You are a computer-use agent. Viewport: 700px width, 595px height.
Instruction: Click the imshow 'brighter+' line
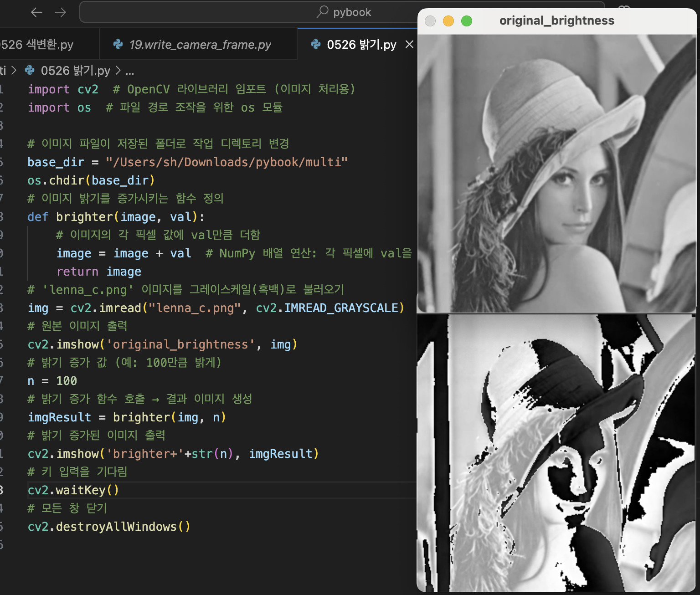coord(173,454)
